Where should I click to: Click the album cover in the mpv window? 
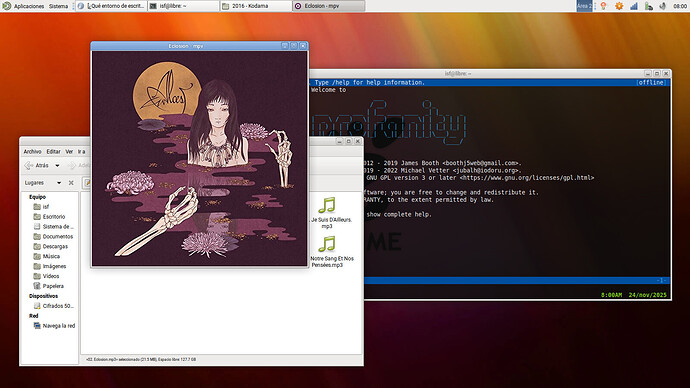click(x=199, y=158)
